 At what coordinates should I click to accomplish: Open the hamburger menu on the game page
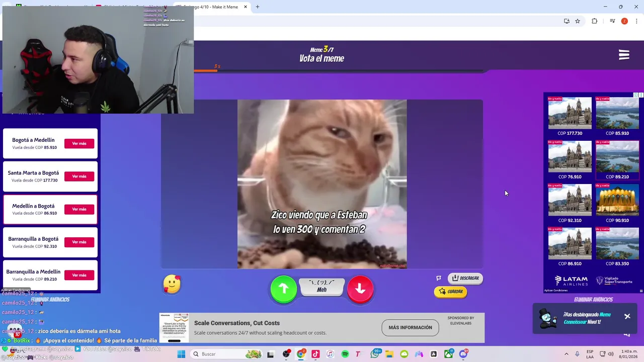tap(624, 55)
